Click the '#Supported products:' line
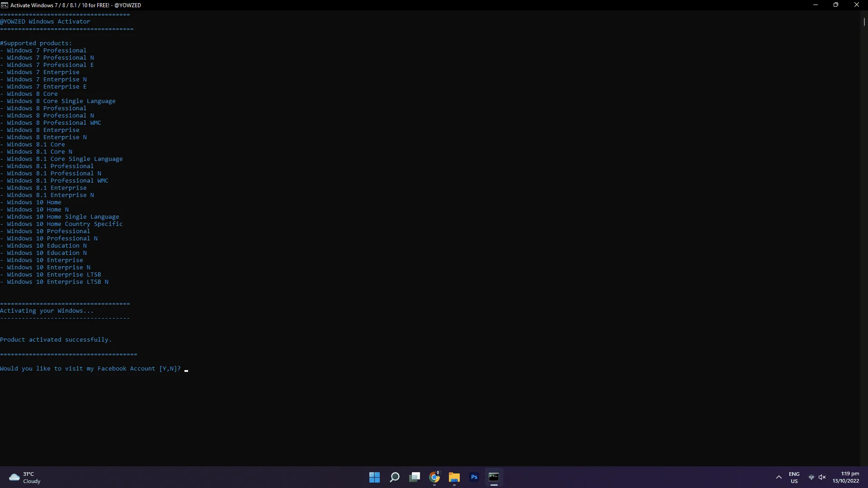The width and height of the screenshot is (868, 488). tap(36, 43)
